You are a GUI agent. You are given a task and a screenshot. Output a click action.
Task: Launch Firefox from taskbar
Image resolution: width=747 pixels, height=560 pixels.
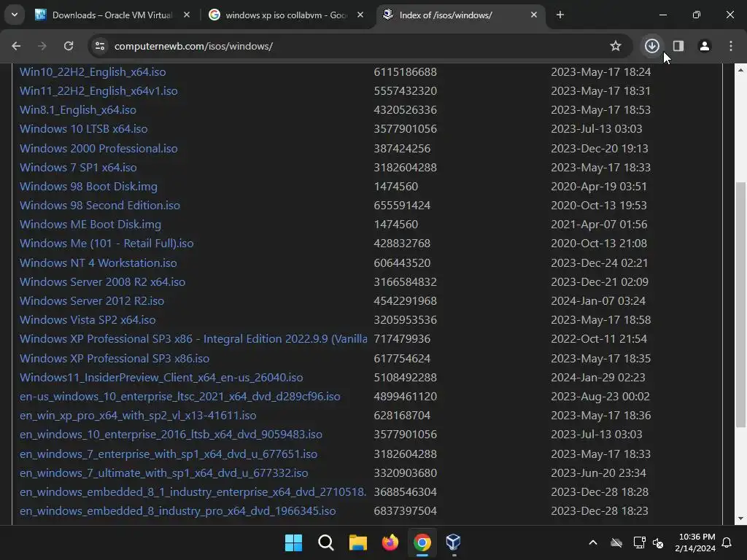(x=390, y=542)
